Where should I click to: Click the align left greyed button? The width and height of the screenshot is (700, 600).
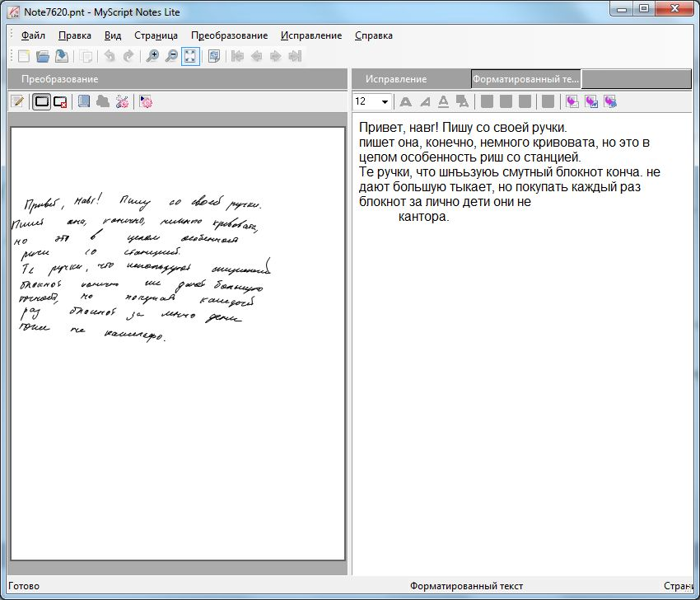click(487, 102)
